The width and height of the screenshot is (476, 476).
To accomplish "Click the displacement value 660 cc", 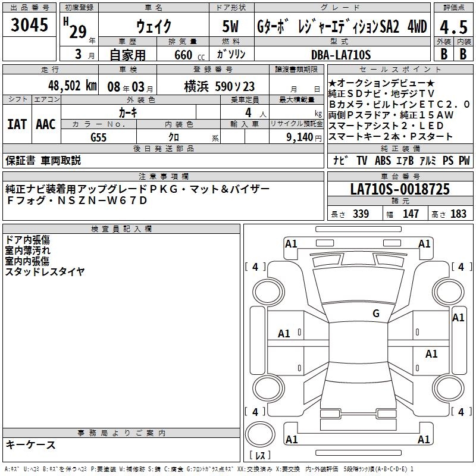I will click(189, 55).
